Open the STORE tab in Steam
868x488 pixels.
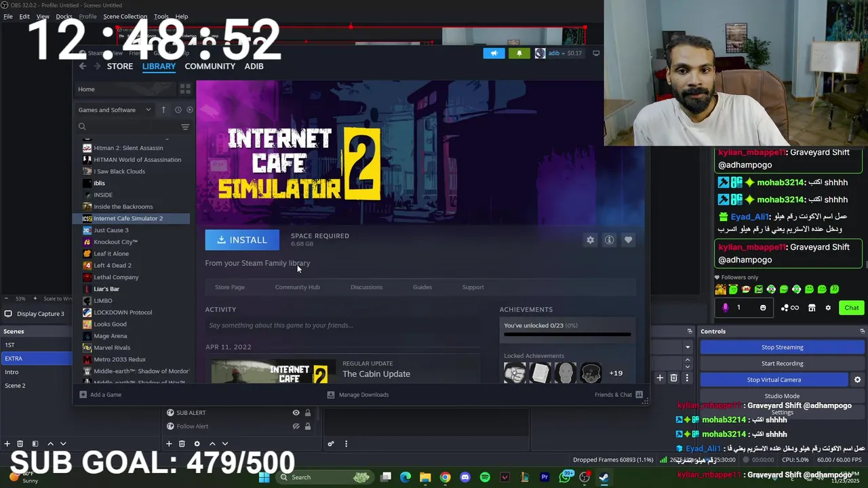pos(120,66)
